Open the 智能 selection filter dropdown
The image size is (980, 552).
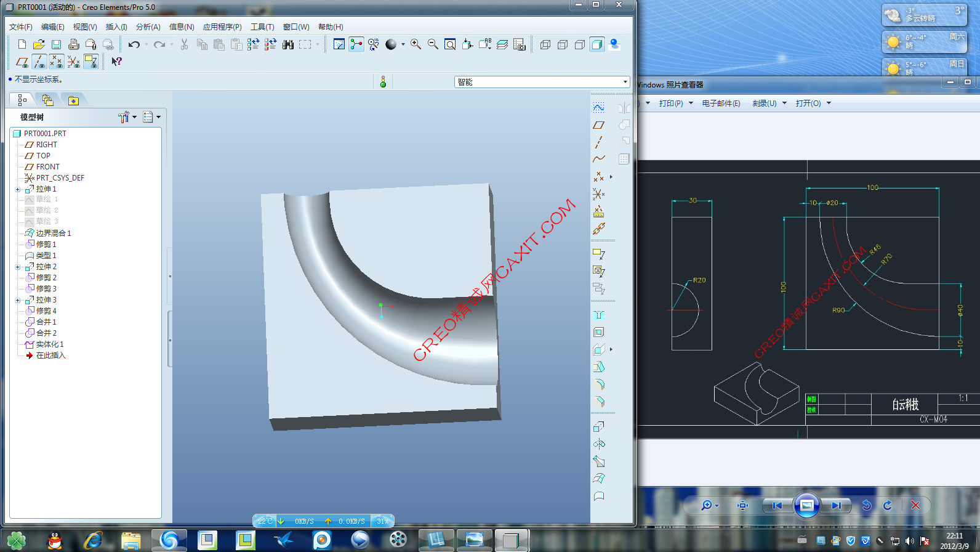[625, 82]
